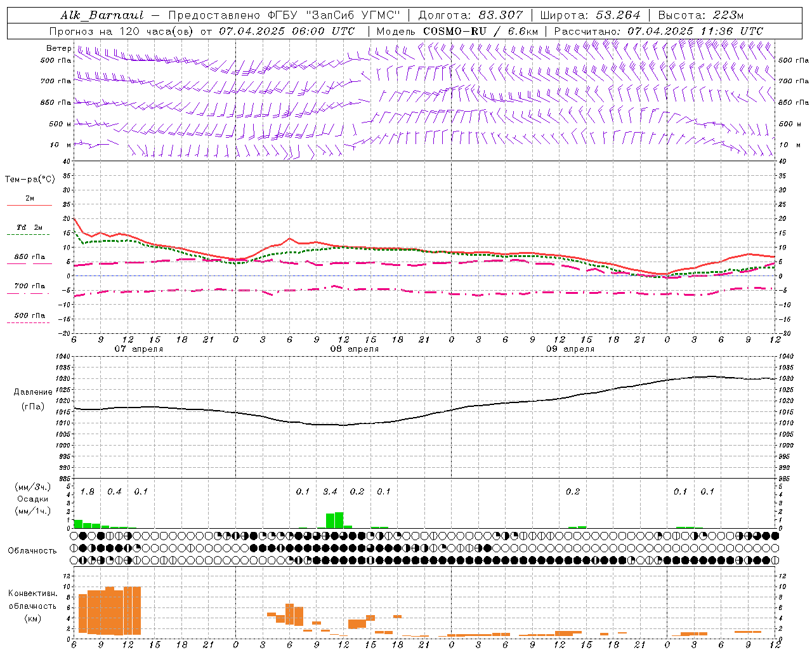Click the '(гПа)' unit label under Давление
The width and height of the screenshot is (812, 650).
(x=33, y=406)
